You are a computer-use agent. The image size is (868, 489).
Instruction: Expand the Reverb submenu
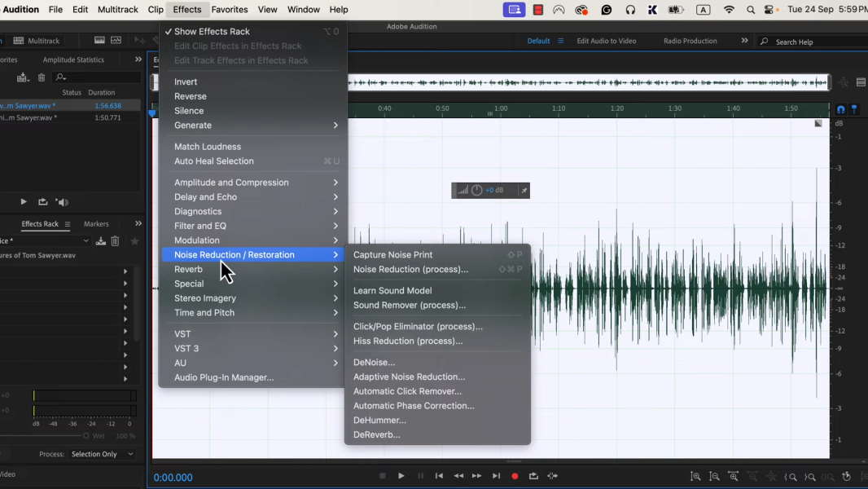[252, 269]
